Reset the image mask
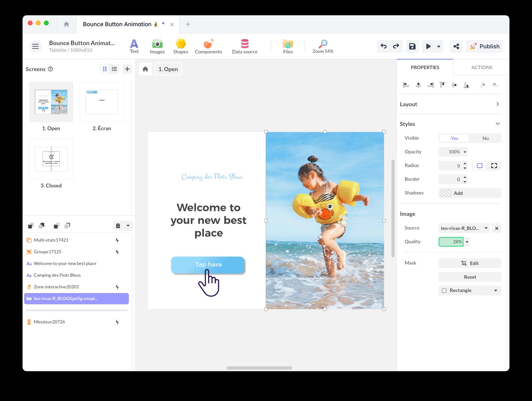532x401 pixels. click(469, 277)
